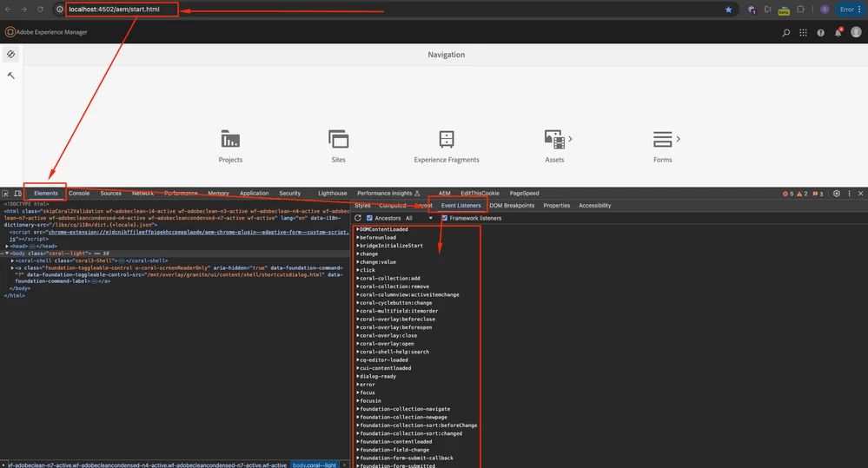Toggle the Framework listeners checkbox
The image size is (868, 468).
[445, 218]
